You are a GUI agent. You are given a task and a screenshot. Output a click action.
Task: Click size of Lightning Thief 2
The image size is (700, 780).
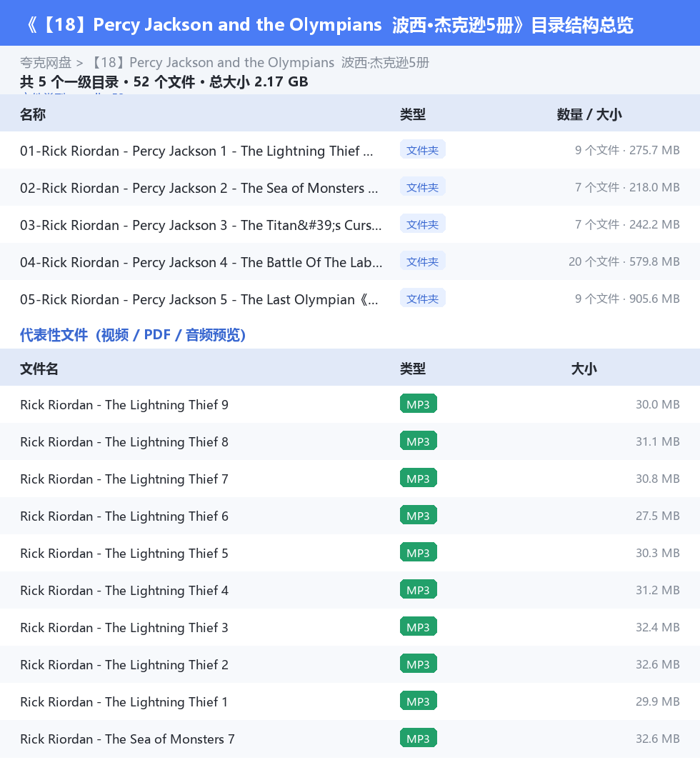pyautogui.click(x=658, y=664)
